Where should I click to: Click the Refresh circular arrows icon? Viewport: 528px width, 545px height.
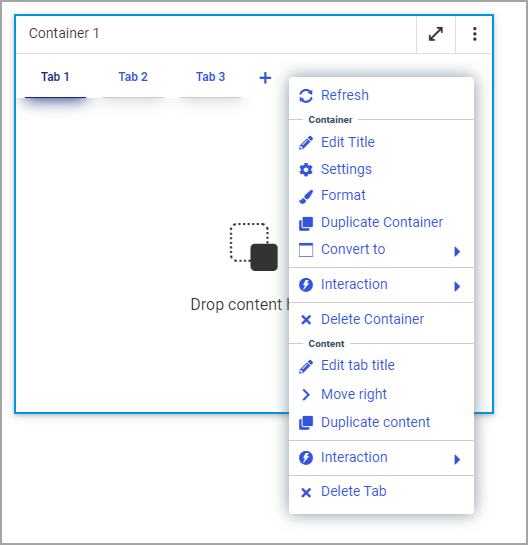click(306, 96)
